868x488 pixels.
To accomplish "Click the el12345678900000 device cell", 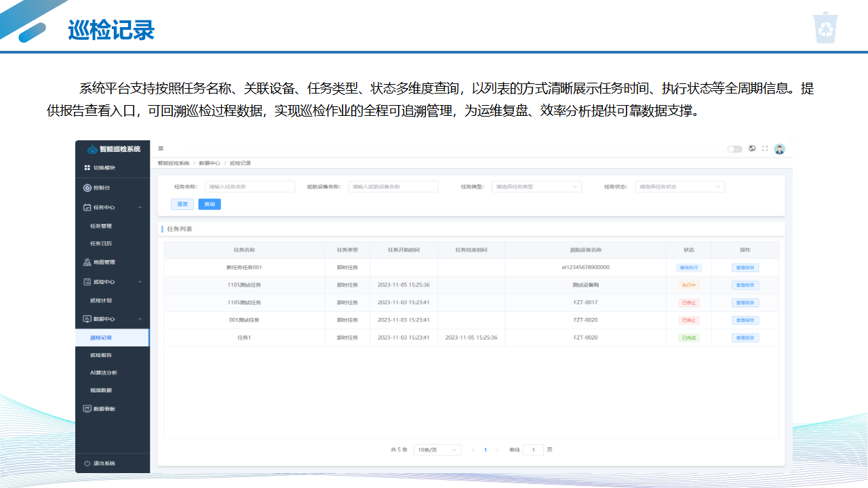I will [585, 268].
